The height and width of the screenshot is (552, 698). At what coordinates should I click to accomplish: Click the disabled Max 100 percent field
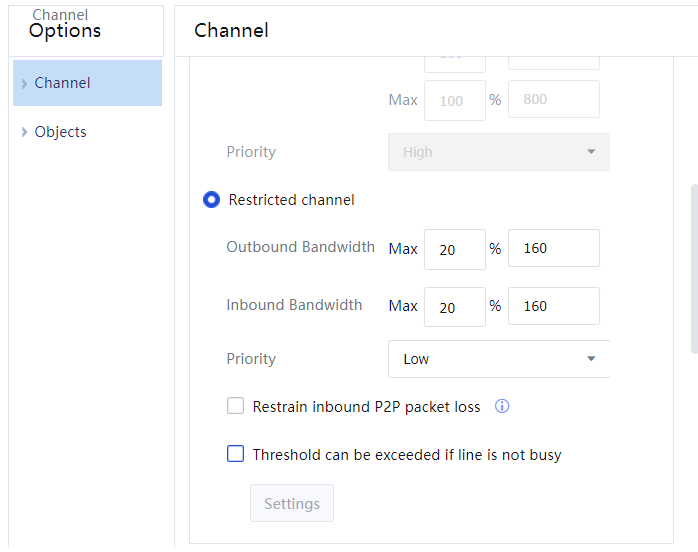pyautogui.click(x=454, y=101)
